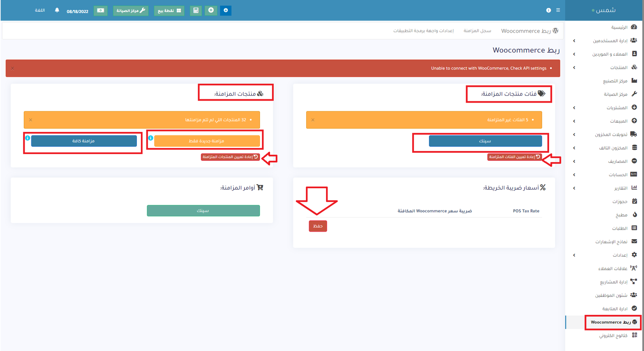644x351 pixels.
Task: Expand the المنتجات sidebar submenu
Action: [574, 68]
